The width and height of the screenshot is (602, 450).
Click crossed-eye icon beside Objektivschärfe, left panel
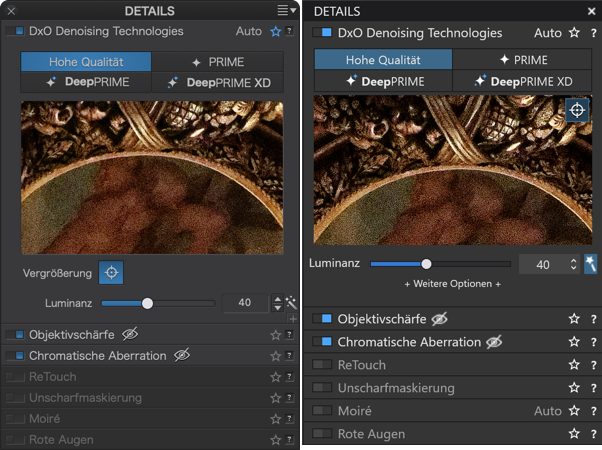[130, 334]
